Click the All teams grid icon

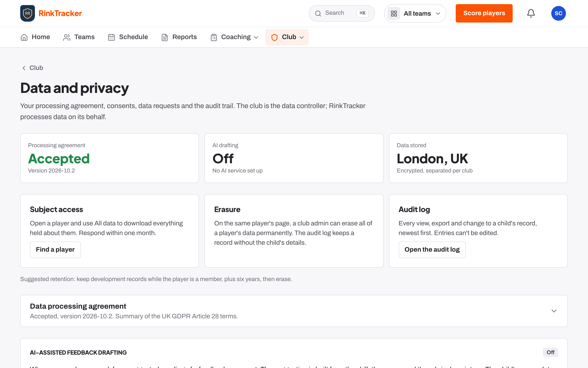tap(394, 13)
